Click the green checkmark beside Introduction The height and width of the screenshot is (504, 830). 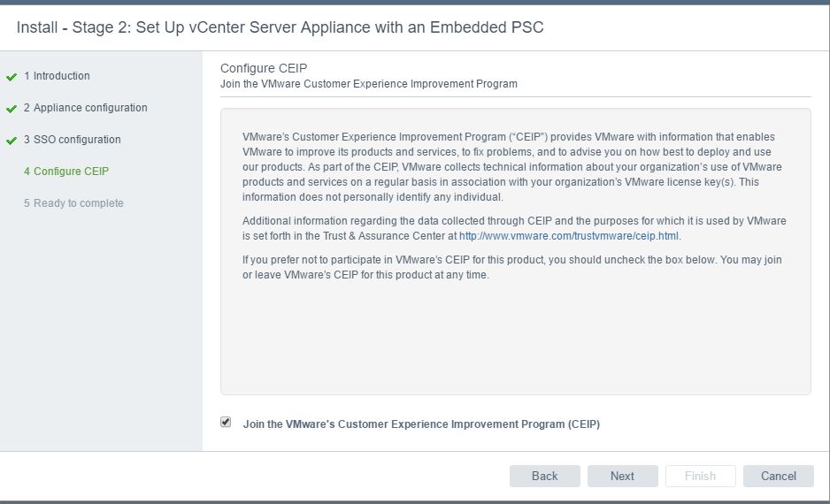tap(12, 77)
